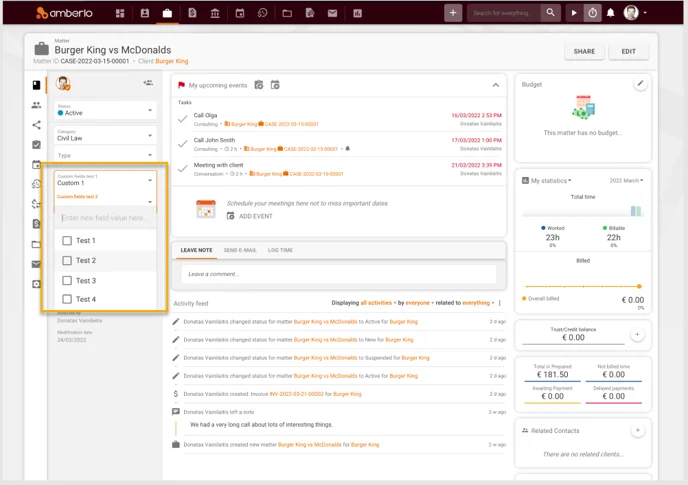
Task: Mark the Call John Smith task complete
Action: click(183, 144)
